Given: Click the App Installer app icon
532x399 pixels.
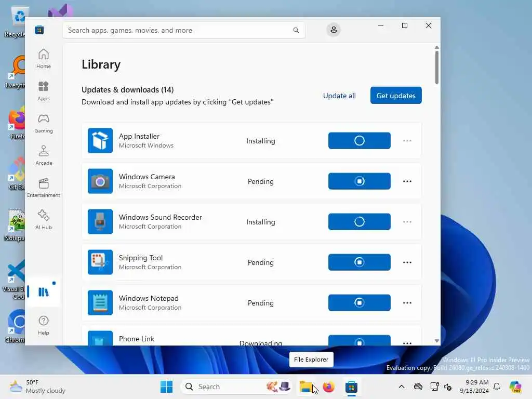Looking at the screenshot, I should (x=100, y=140).
